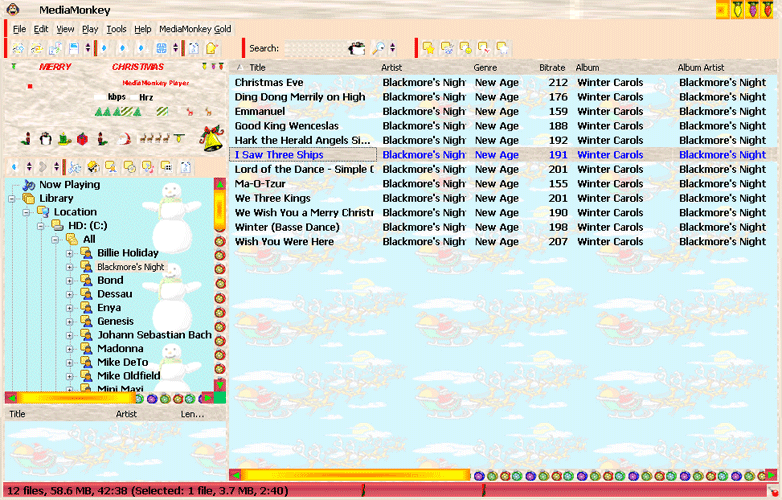Click the note with disc icon above tree

pos(130,167)
